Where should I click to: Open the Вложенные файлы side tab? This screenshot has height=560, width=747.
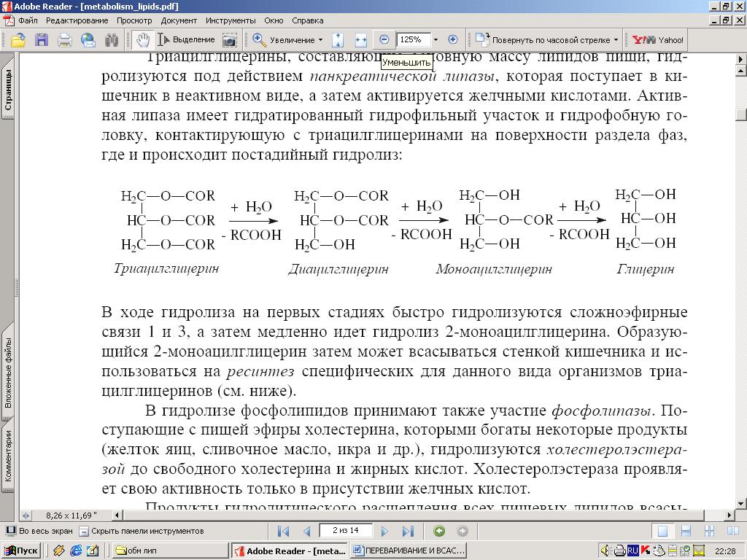click(x=8, y=373)
